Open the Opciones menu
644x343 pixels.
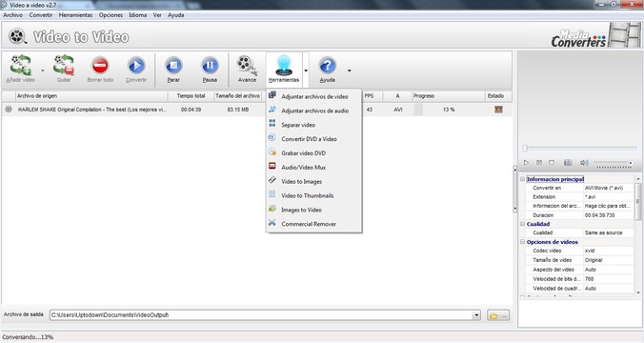click(111, 15)
